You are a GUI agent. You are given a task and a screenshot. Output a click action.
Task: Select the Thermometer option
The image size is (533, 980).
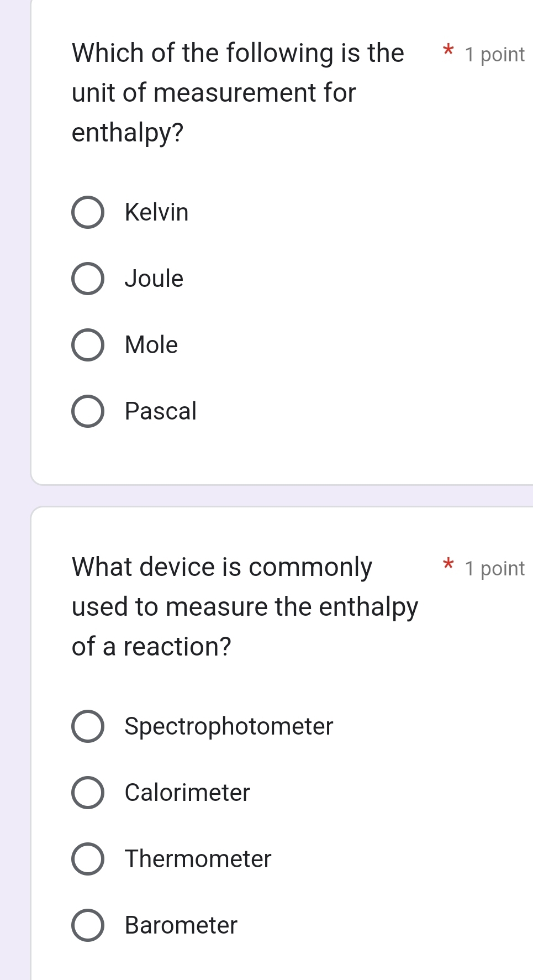88,858
